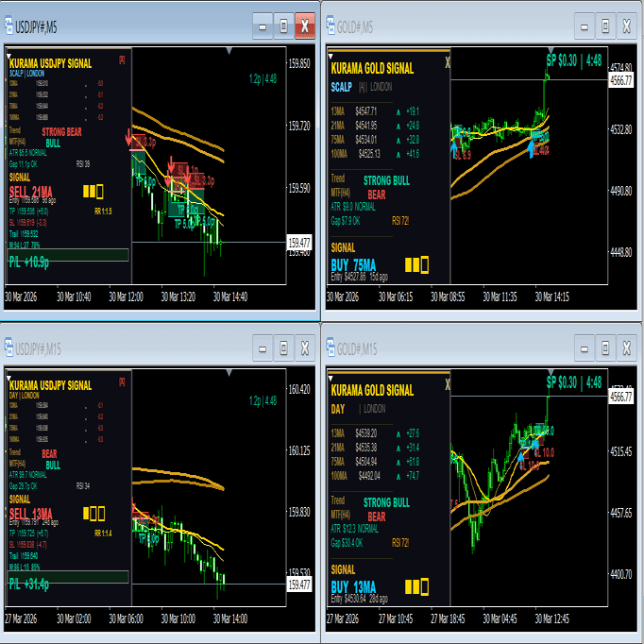Click the chart shift marker in GOLD#,M5
Screen dimensions: 644x644
(x=551, y=50)
